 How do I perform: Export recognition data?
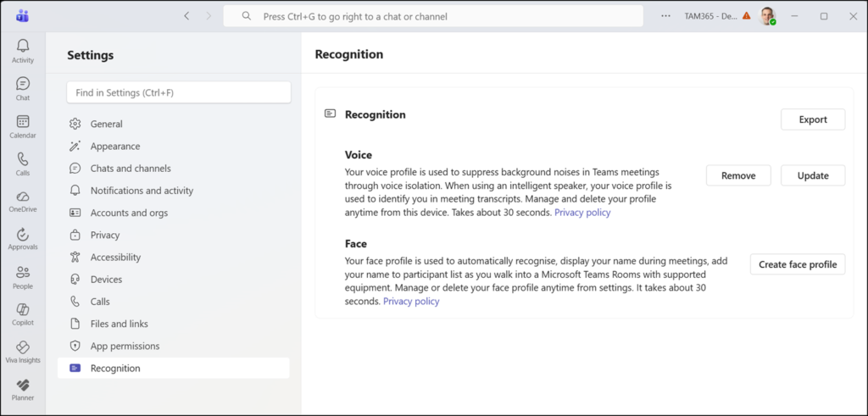click(x=813, y=119)
